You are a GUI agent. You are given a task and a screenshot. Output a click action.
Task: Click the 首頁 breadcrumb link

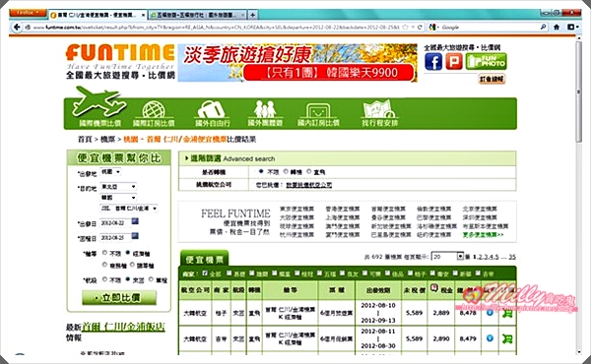coord(85,140)
